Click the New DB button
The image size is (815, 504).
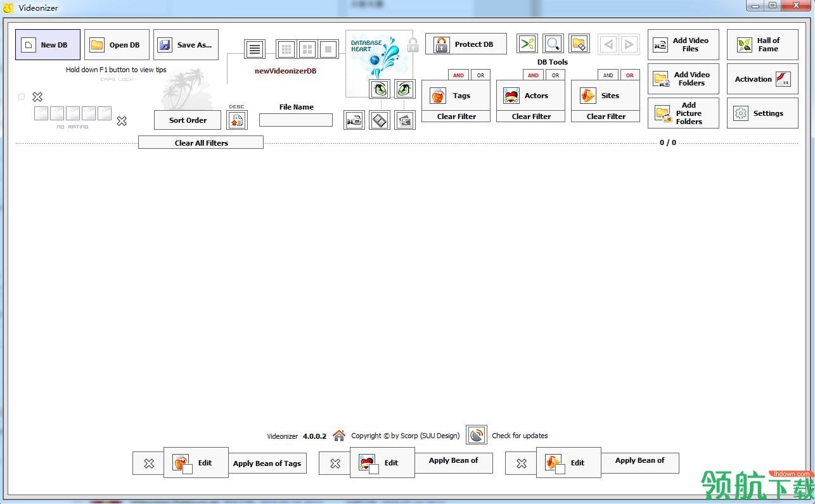pyautogui.click(x=48, y=45)
